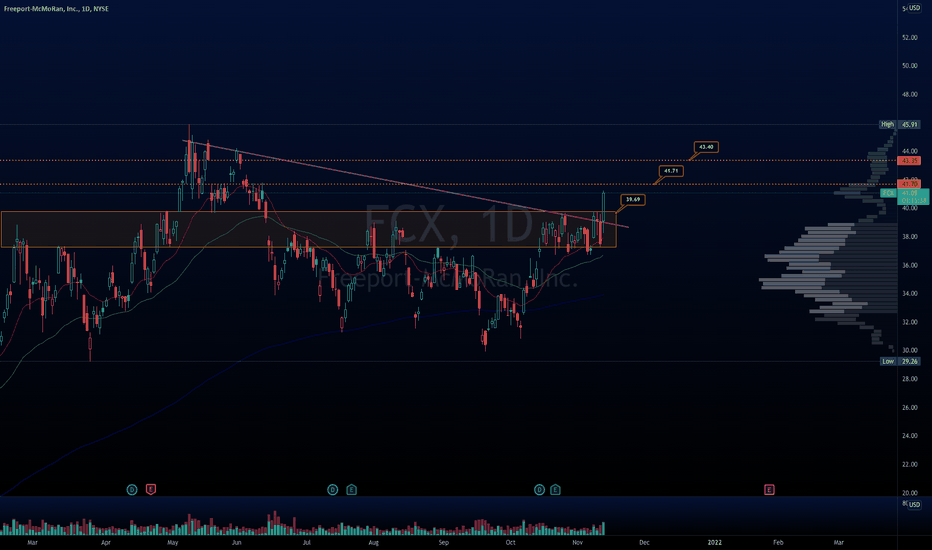Click the 52.00 price scale value
The height and width of the screenshot is (550, 932).
[x=909, y=37]
